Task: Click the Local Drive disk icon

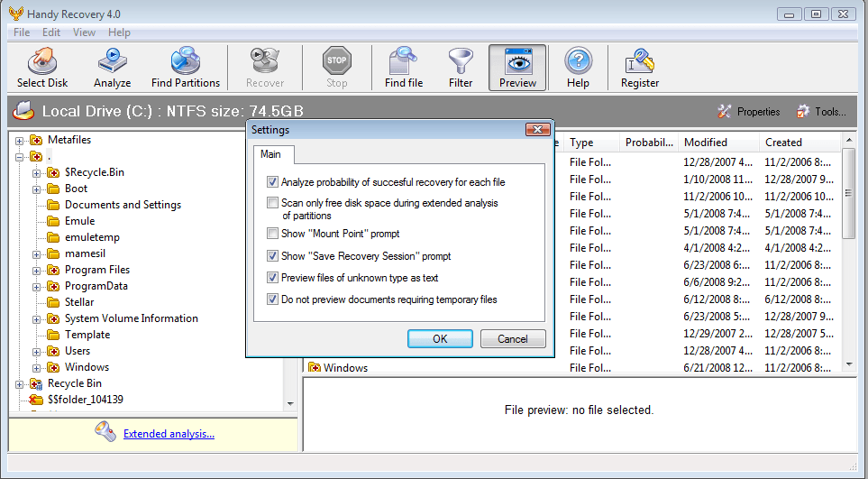Action: (23, 111)
